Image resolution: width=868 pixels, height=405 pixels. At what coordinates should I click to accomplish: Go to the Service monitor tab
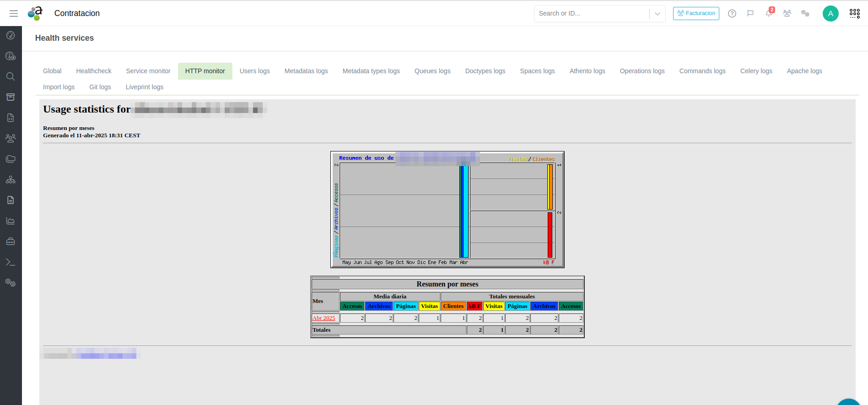tap(148, 71)
